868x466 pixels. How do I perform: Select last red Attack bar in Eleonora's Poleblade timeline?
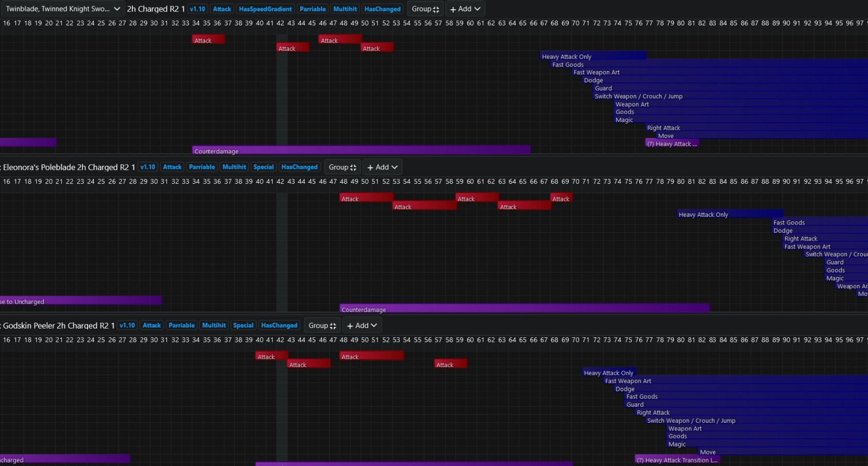tap(561, 199)
